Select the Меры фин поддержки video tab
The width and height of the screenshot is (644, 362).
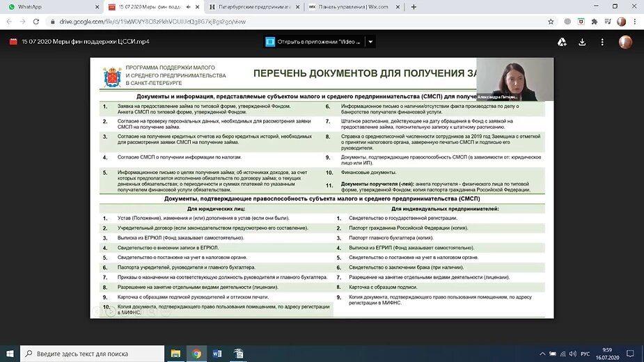[153, 7]
